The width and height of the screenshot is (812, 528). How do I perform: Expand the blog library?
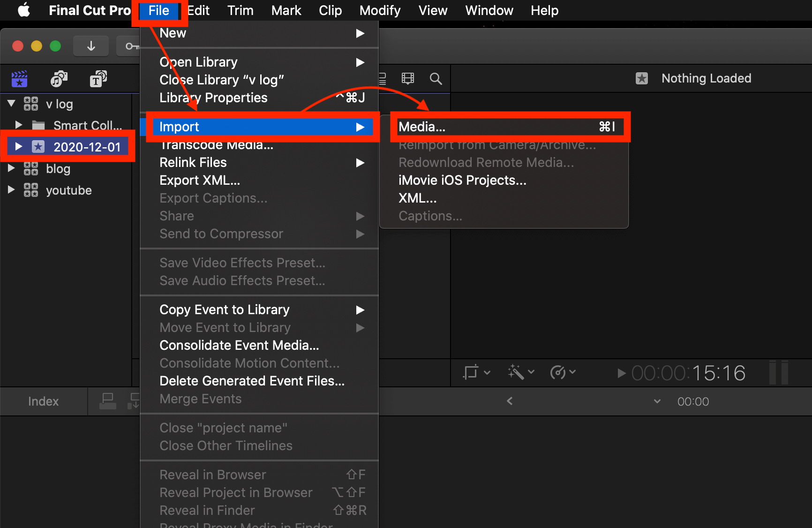pos(12,168)
